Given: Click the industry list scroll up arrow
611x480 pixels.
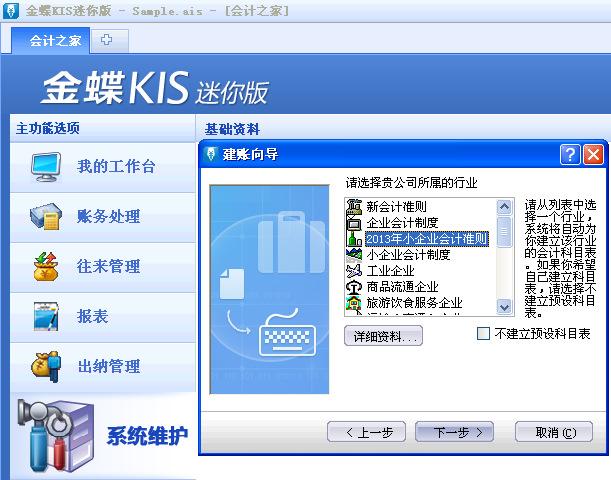Looking at the screenshot, I should coord(504,206).
